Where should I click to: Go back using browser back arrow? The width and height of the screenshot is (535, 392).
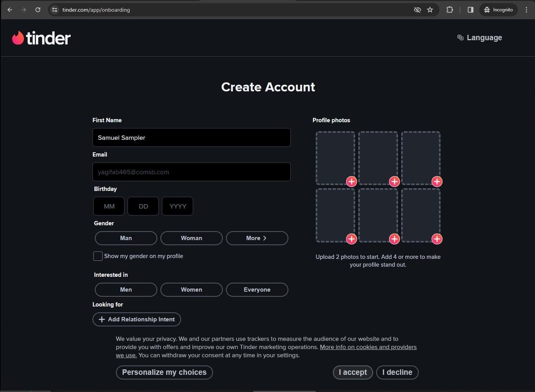click(10, 10)
